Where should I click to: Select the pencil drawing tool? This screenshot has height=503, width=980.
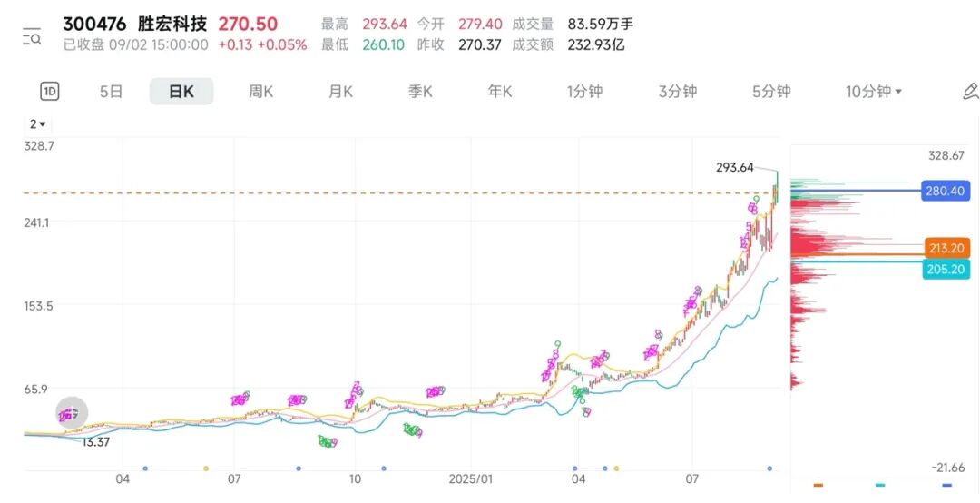coord(970,91)
